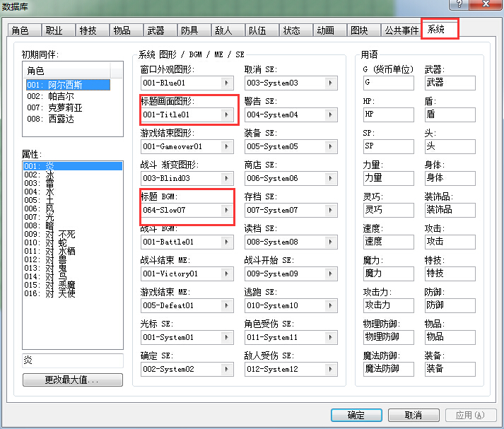This screenshot has height=429, width=504.
Task: Select the 系统 tab
Action: click(x=440, y=29)
